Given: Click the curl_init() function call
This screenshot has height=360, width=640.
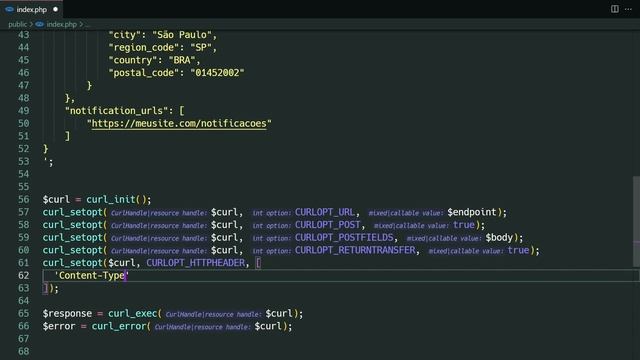Looking at the screenshot, I should (116, 199).
